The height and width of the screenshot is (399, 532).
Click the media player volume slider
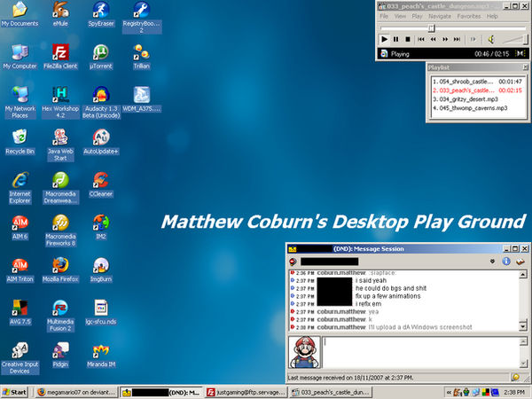(515, 40)
